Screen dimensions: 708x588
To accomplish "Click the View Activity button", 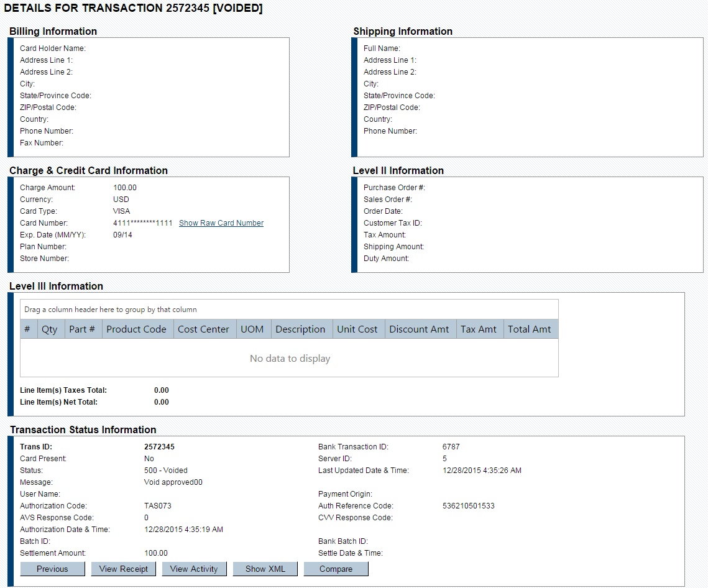I will (194, 569).
